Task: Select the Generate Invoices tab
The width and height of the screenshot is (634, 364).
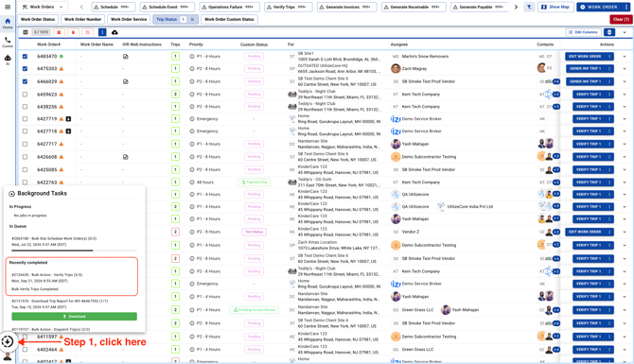Action: [x=346, y=7]
